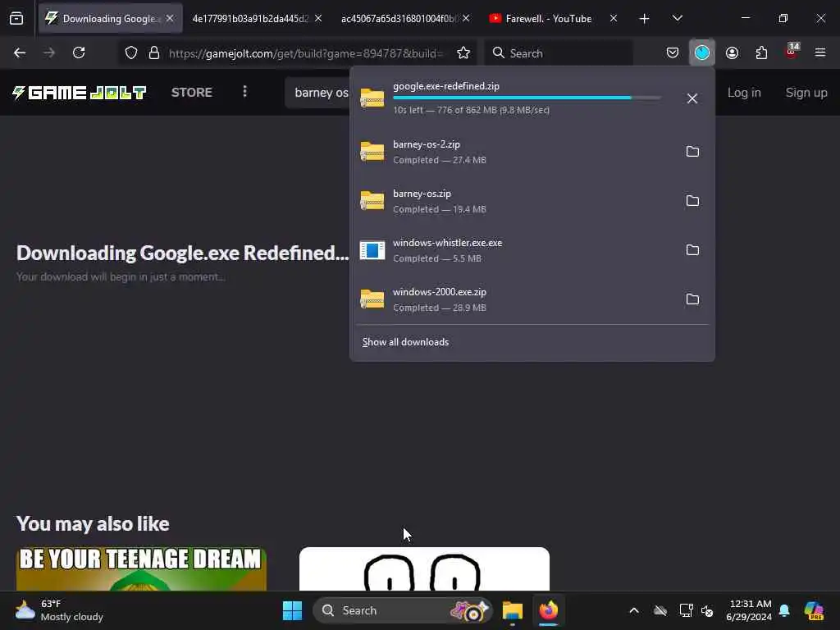840x630 pixels.
Task: Open the clock and date flyout
Action: [x=748, y=610]
